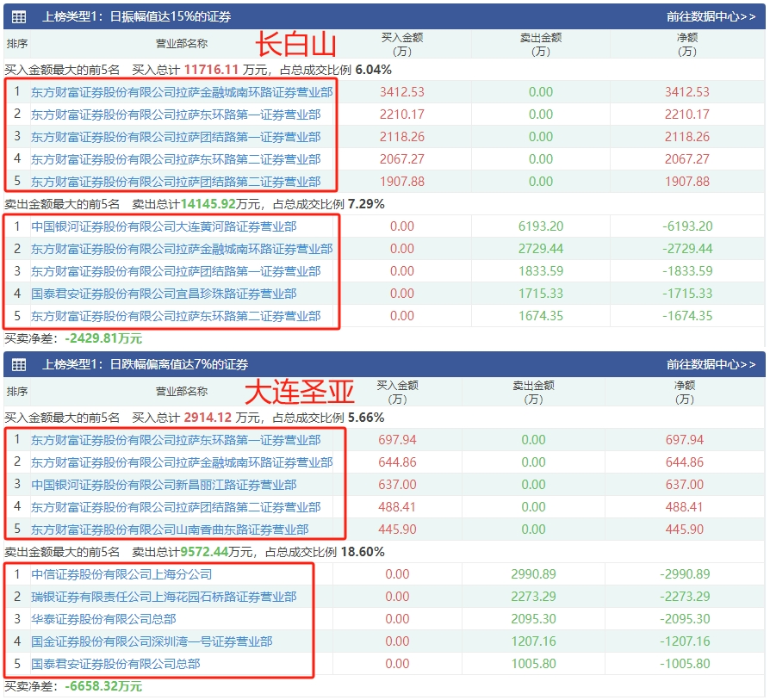770x700 pixels.
Task: Click the sell amount cell 2095.30
Action: (x=533, y=619)
